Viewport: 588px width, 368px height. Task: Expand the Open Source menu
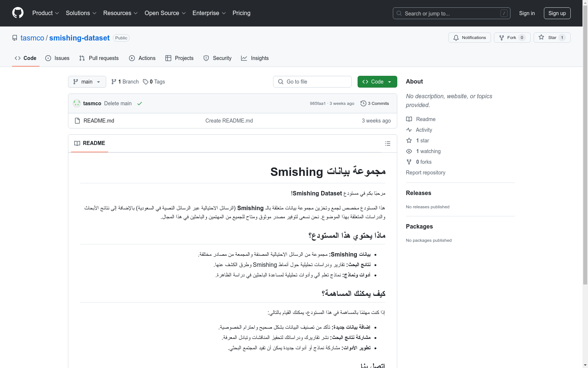coord(165,13)
